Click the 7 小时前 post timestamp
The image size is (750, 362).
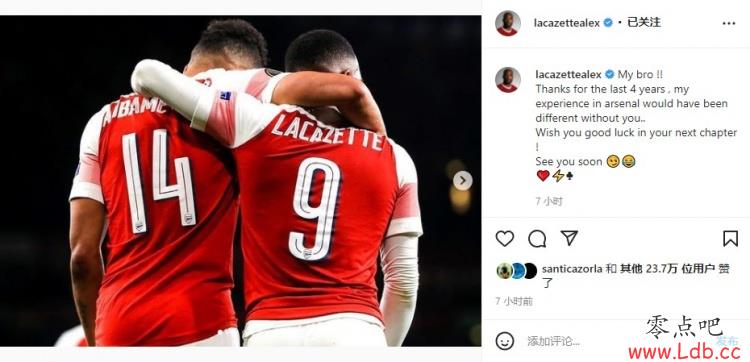pyautogui.click(x=514, y=301)
